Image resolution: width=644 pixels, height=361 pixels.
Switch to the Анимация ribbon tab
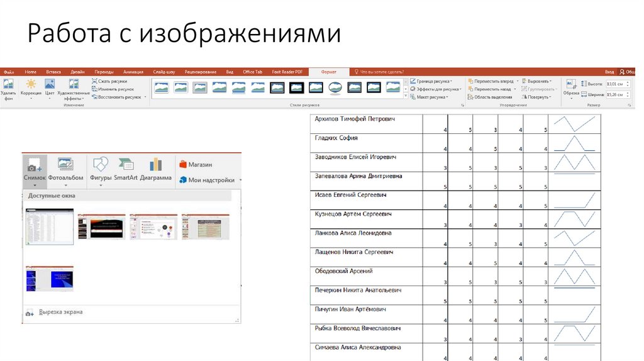click(x=133, y=72)
